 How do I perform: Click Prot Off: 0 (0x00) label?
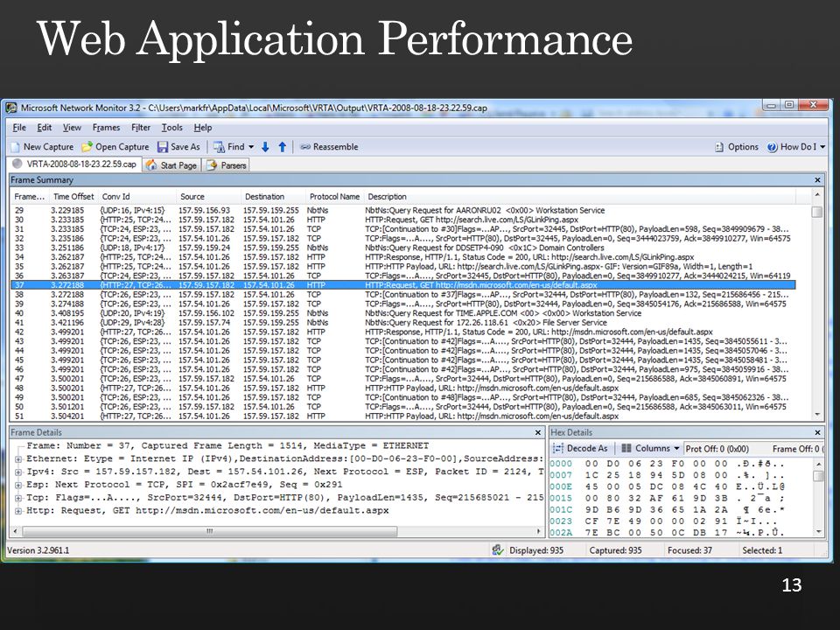[x=717, y=449]
